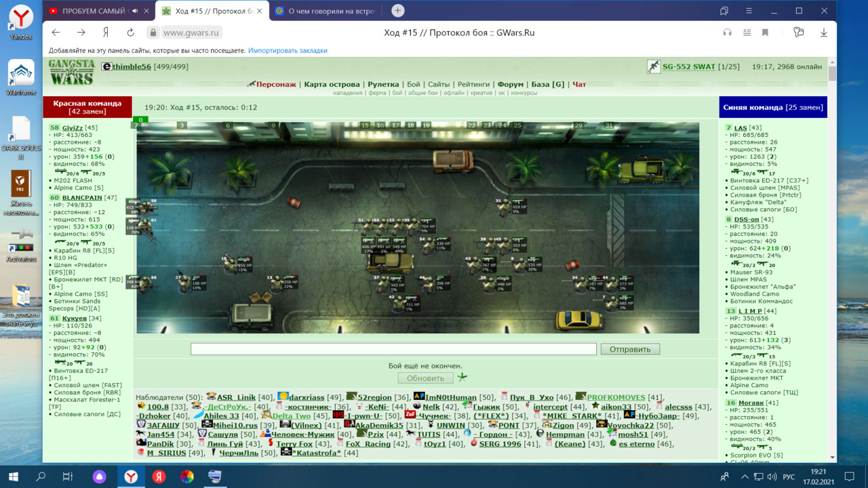
Task: Jump to turn marker 29 above the map
Action: pos(578,125)
